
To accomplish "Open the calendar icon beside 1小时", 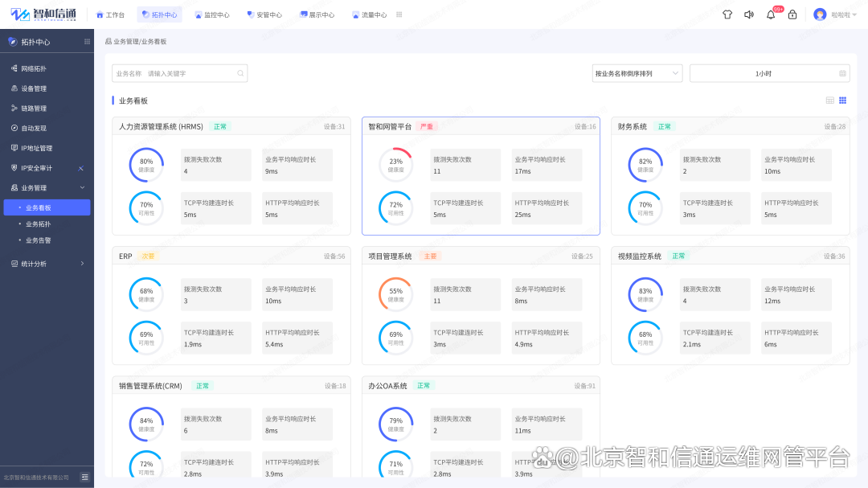I will pos(841,73).
